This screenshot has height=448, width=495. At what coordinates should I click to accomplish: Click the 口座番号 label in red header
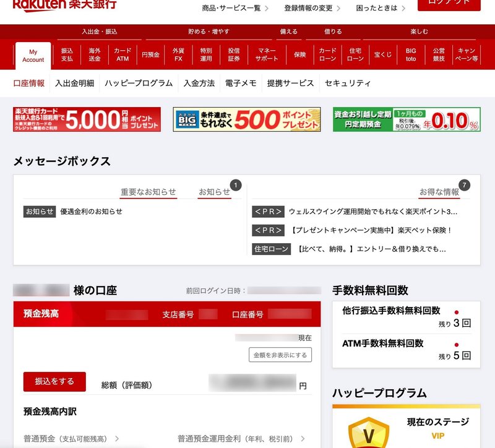click(x=247, y=314)
